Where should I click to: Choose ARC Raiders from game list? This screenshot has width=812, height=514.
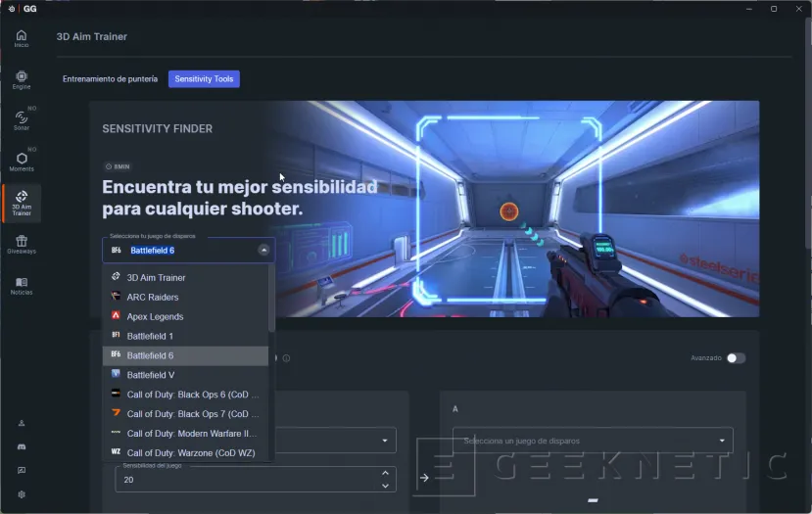coord(185,297)
